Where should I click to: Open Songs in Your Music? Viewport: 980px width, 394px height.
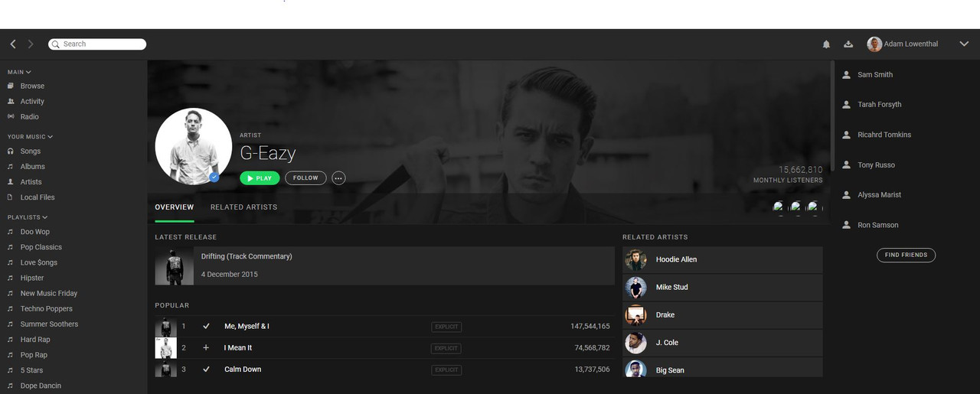click(31, 151)
